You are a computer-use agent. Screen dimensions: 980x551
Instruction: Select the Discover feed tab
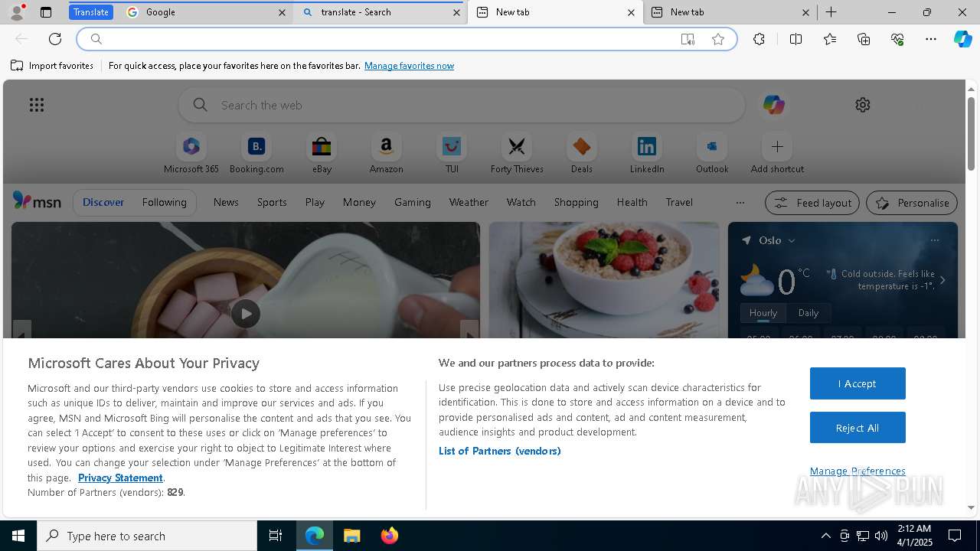[x=103, y=202]
